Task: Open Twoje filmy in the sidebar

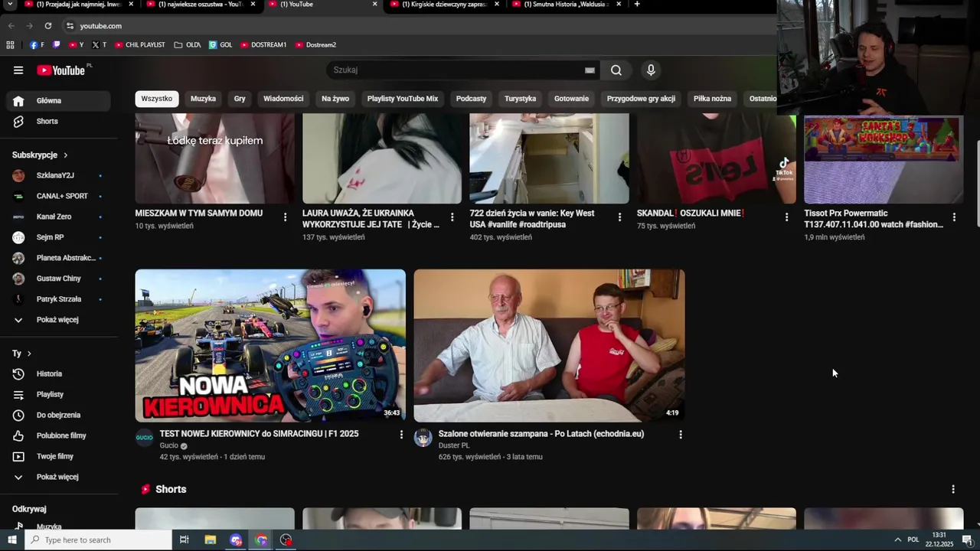Action: (x=59, y=457)
